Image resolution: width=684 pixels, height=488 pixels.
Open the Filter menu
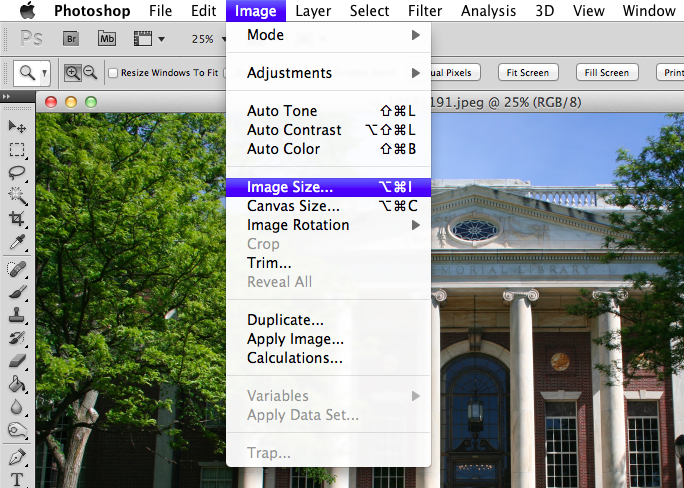(x=425, y=11)
